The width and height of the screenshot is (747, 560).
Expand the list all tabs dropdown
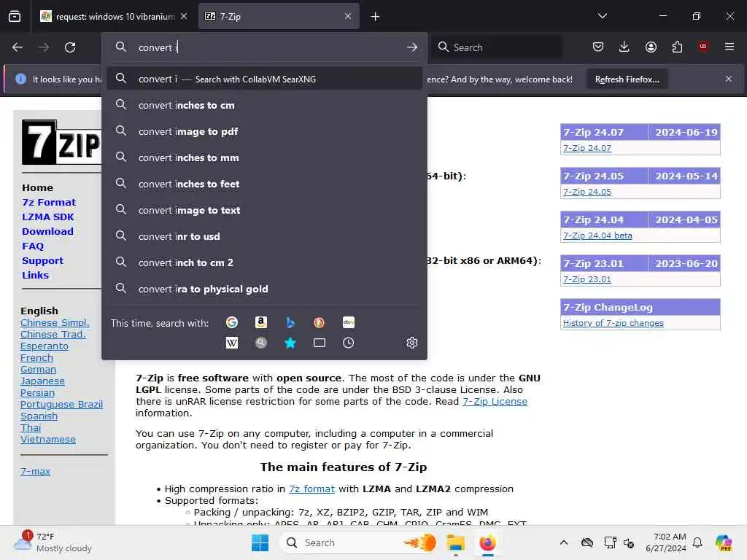[603, 16]
